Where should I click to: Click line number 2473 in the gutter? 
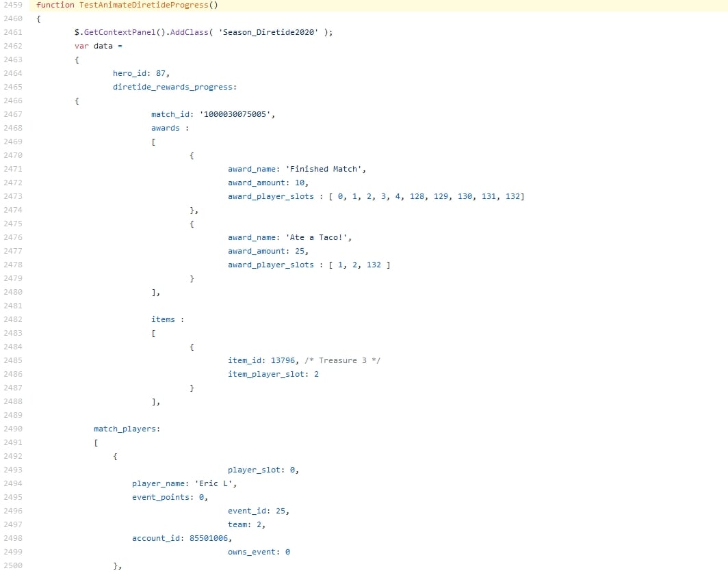click(x=12, y=196)
